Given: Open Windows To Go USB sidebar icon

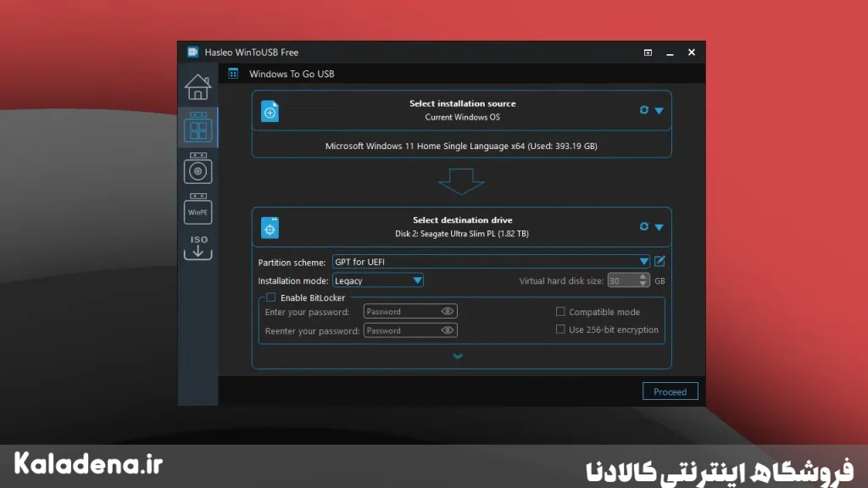Looking at the screenshot, I should pyautogui.click(x=198, y=127).
